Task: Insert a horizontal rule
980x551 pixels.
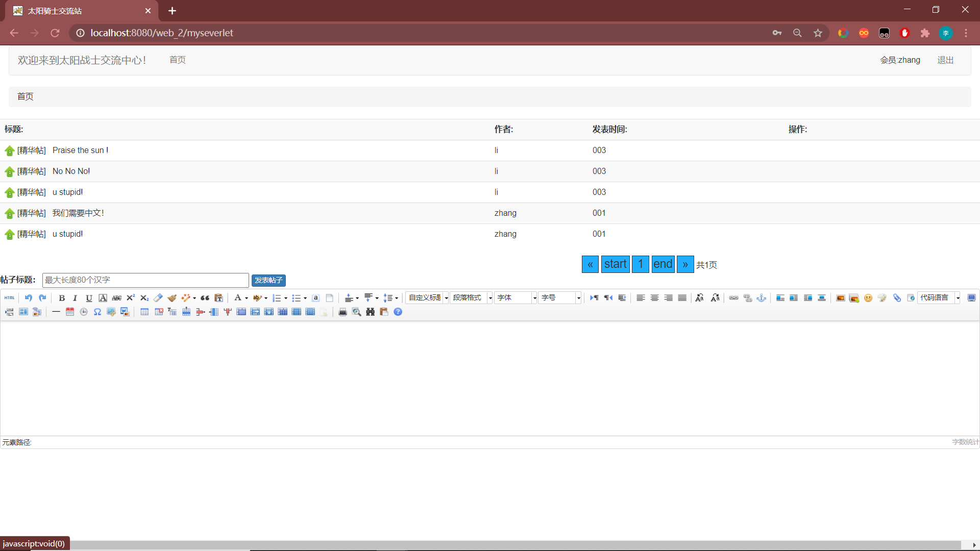Action: [56, 312]
